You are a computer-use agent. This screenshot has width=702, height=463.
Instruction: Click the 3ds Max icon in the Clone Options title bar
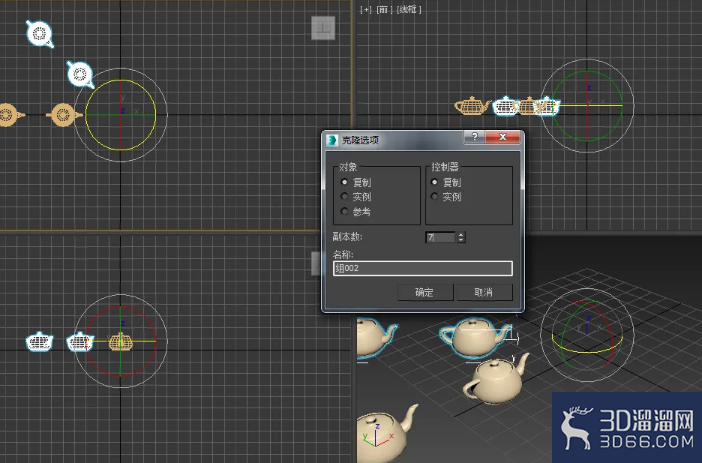(x=332, y=140)
